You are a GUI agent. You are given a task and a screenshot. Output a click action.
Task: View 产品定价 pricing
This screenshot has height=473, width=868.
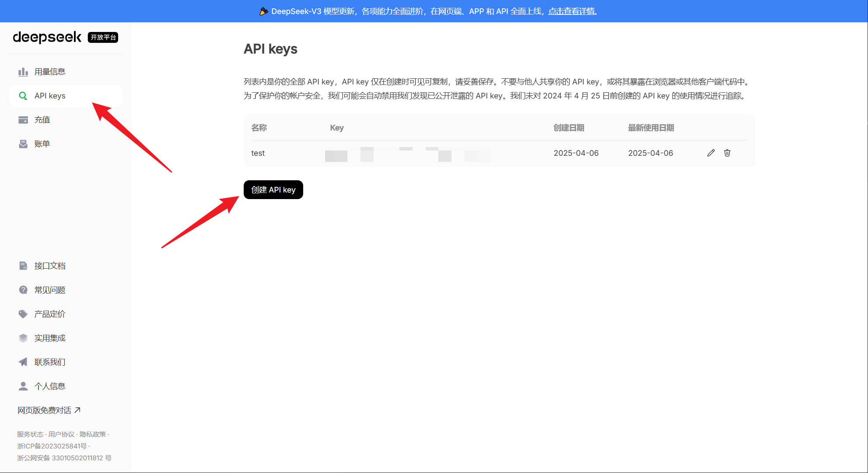click(66, 314)
